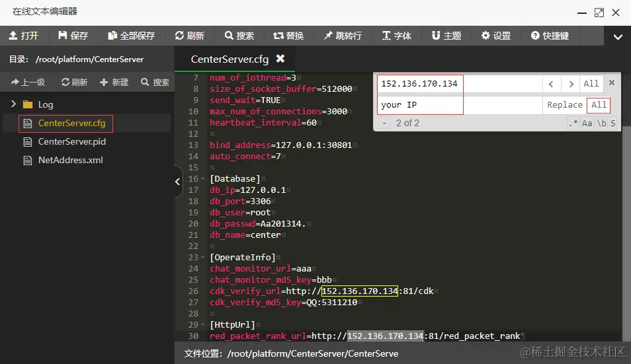Expand the Log folder arrow
The height and width of the screenshot is (364, 631).
tap(13, 104)
